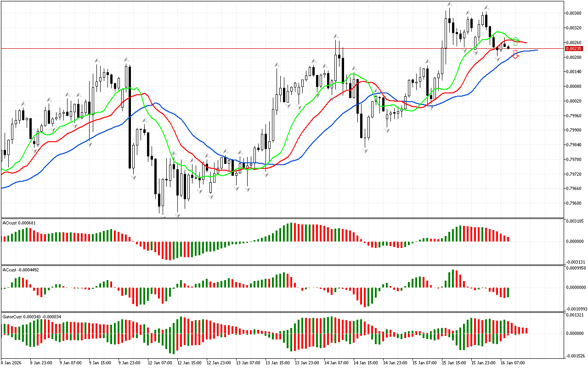Image resolution: width=588 pixels, height=368 pixels.
Task: Click the green up arrow signal marker
Action: (x=516, y=40)
